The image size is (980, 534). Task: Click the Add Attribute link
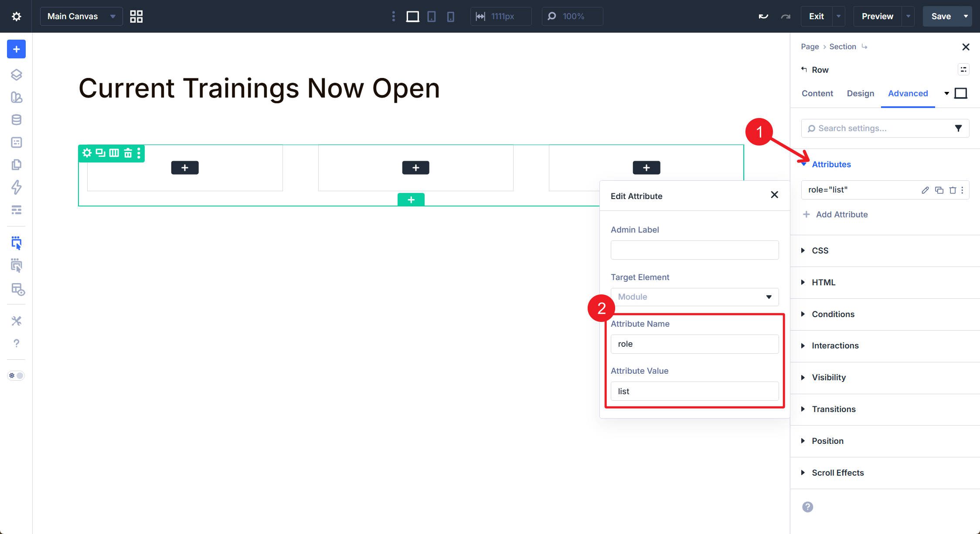tap(841, 214)
